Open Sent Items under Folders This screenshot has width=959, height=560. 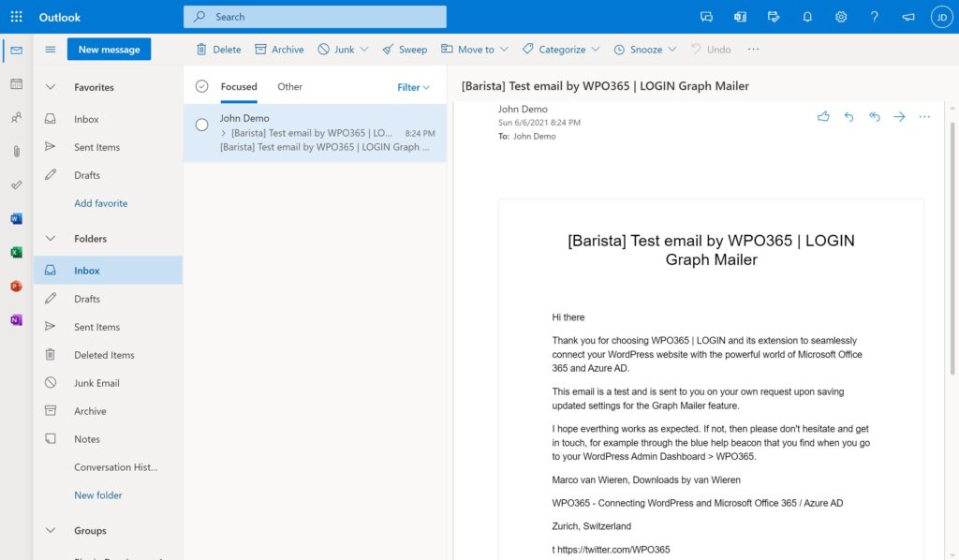click(109, 327)
